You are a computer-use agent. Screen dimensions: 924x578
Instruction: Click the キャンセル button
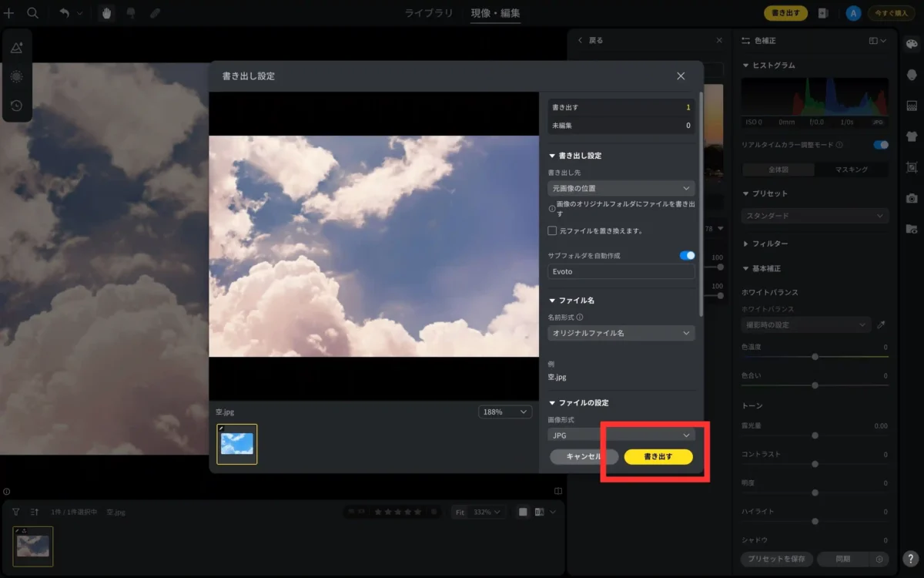(584, 457)
